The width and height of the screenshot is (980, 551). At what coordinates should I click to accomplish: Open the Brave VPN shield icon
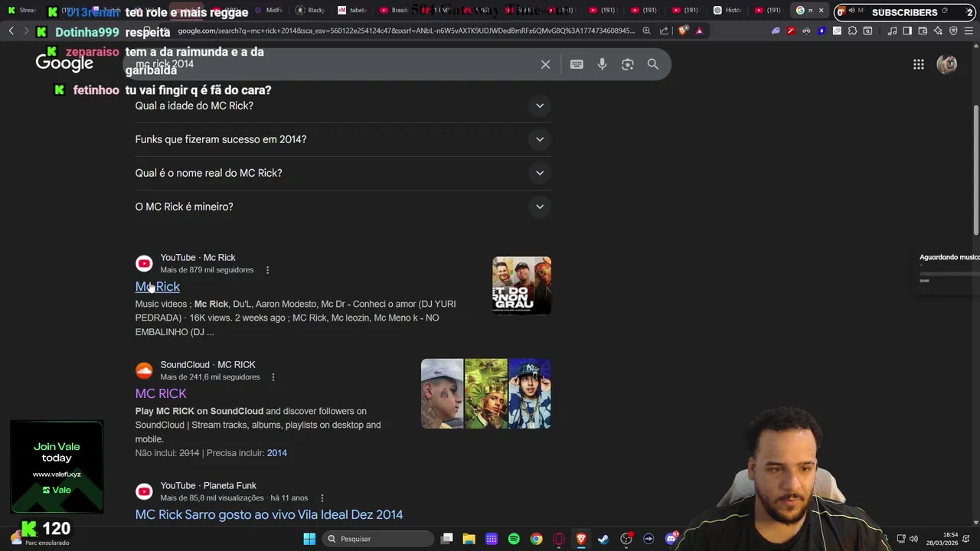coord(953,31)
